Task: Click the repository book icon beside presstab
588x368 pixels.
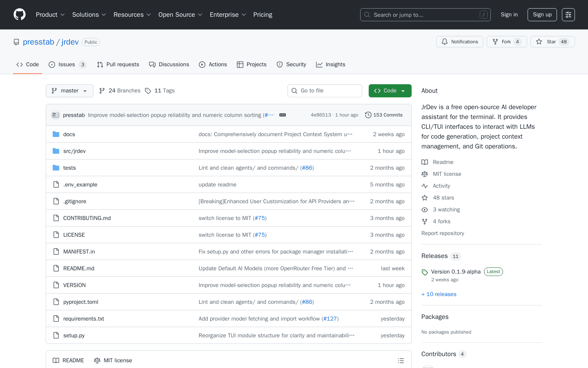Action: click(16, 42)
